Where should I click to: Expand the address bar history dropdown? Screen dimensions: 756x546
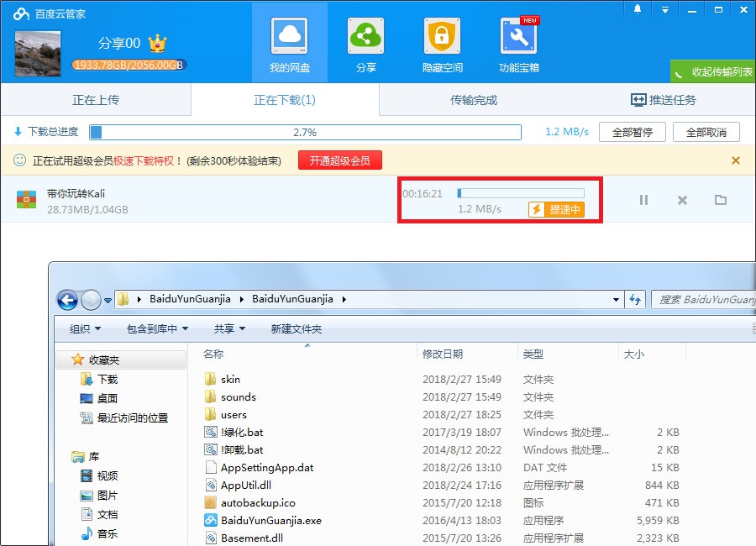614,299
